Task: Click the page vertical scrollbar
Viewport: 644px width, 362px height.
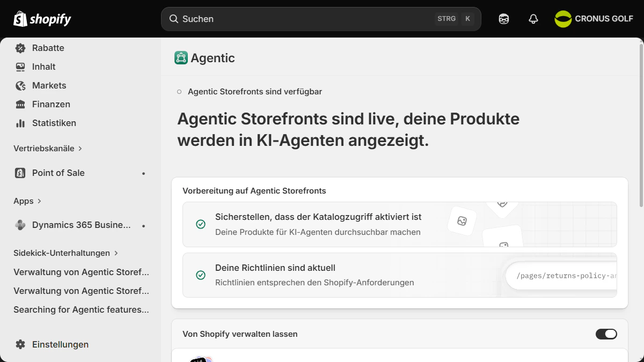Action: (641, 126)
